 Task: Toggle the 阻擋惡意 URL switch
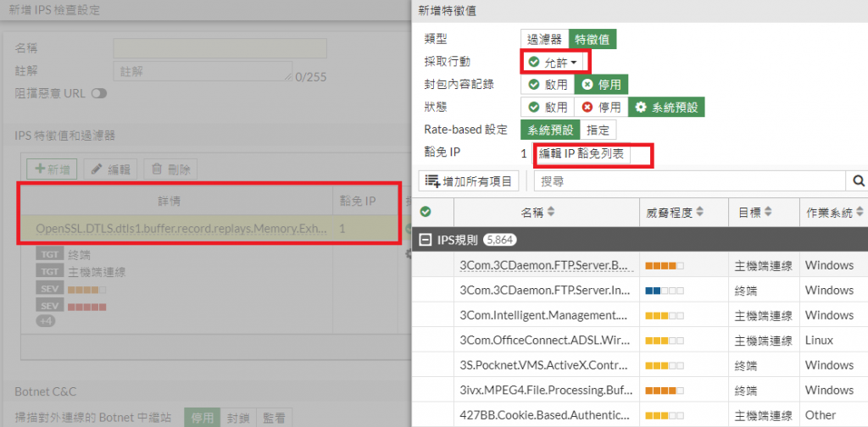[99, 93]
